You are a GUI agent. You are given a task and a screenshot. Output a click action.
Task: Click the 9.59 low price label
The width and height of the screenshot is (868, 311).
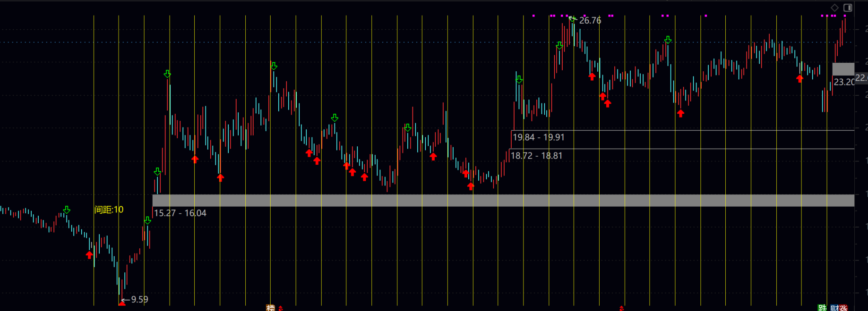click(139, 300)
